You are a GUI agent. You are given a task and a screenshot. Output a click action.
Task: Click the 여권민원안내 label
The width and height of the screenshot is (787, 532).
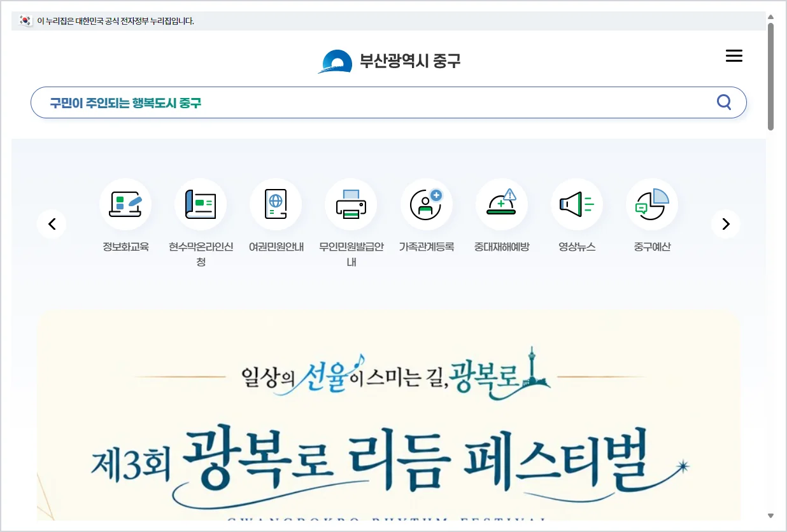click(x=276, y=247)
